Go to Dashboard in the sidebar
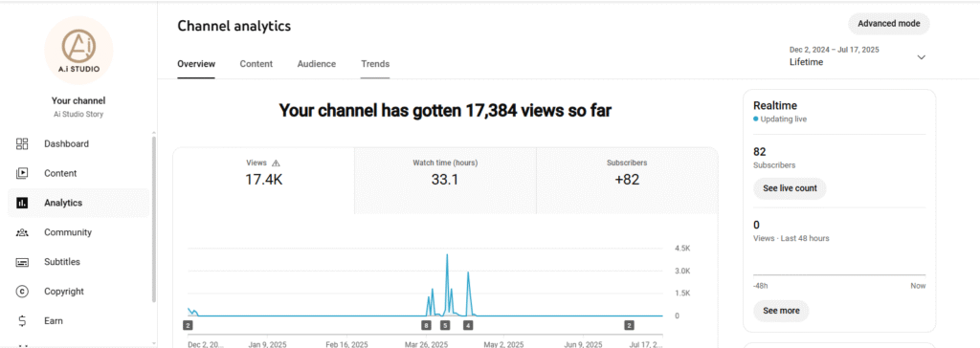This screenshot has width=980, height=348. point(78,143)
